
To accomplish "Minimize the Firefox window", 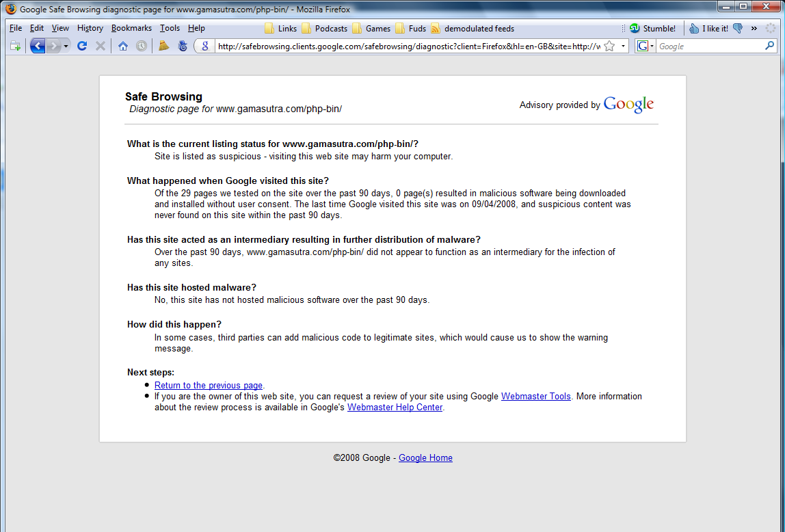I will tap(726, 7).
